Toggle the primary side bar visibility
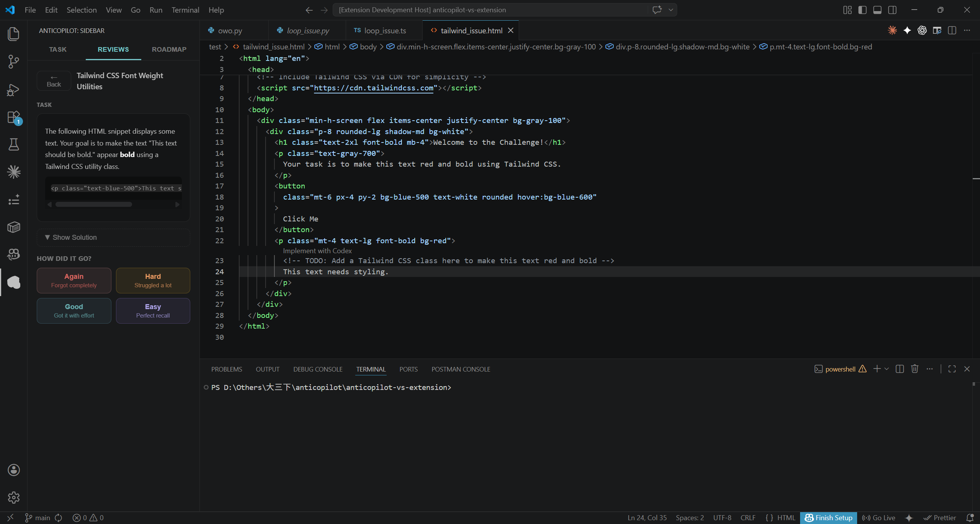The height and width of the screenshot is (524, 980). (x=862, y=10)
